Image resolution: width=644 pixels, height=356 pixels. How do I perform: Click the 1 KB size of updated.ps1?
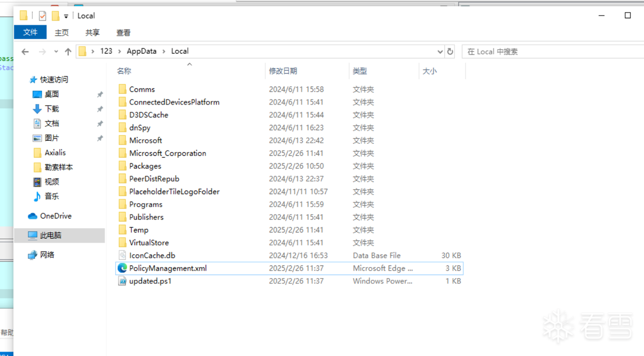(453, 281)
